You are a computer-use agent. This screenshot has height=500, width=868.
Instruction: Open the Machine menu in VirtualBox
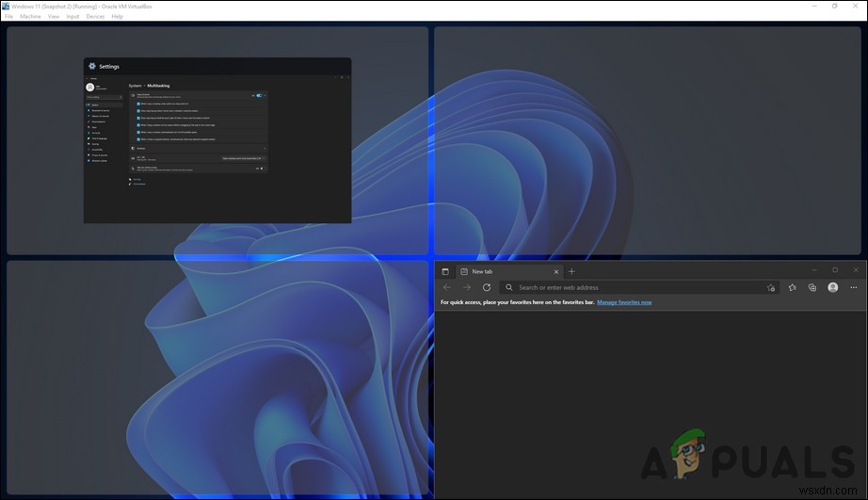pos(30,16)
